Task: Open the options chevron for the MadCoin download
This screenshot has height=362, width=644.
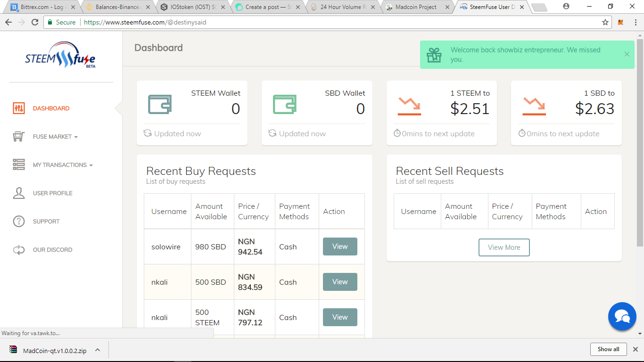Action: click(x=98, y=350)
